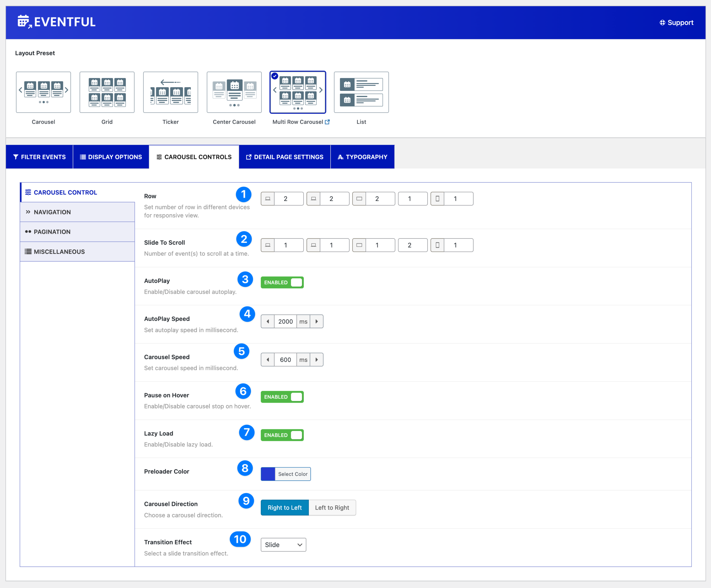711x588 pixels.
Task: Edit the Carousel Speed 600 value
Action: (286, 360)
